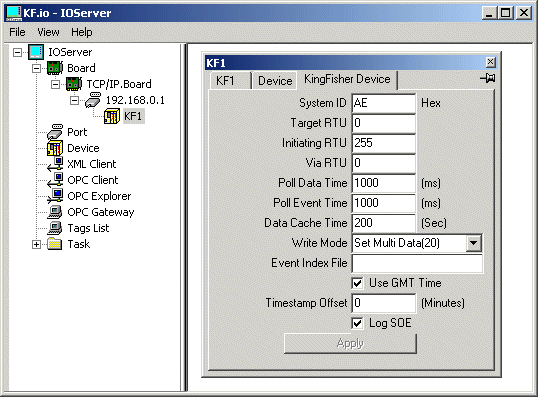
Task: Select the 192.168.0.1 tree label
Action: (x=135, y=100)
